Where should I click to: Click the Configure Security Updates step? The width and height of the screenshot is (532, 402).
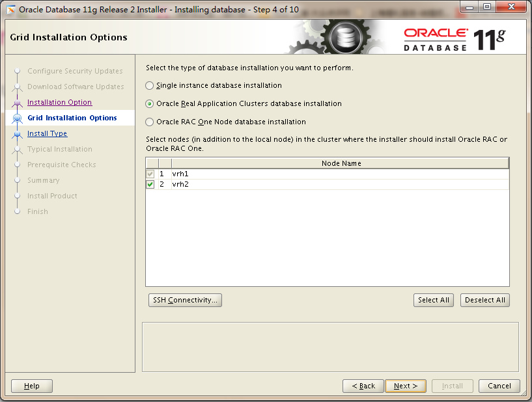click(x=75, y=71)
